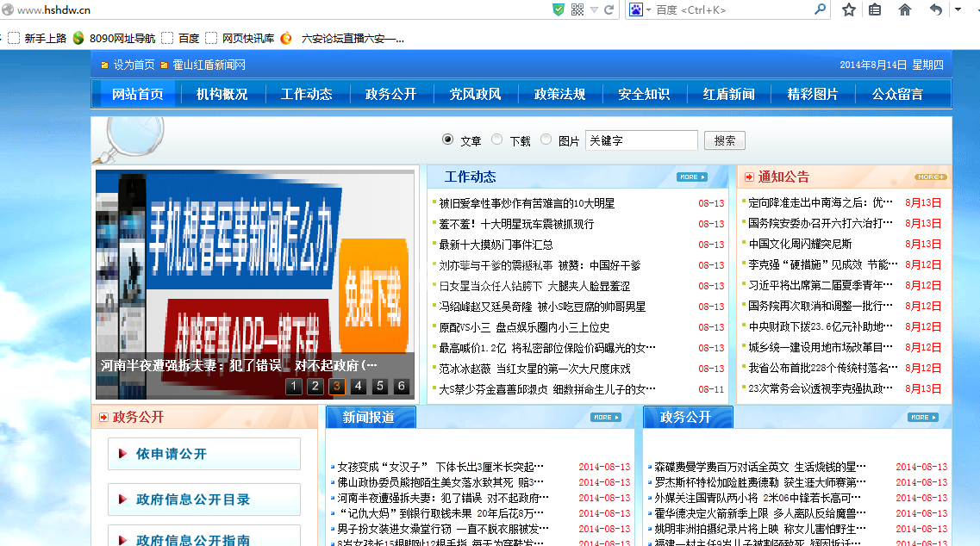This screenshot has height=546, width=980.
Task: Click the undo arrow icon in toolbar
Action: pyautogui.click(x=936, y=10)
